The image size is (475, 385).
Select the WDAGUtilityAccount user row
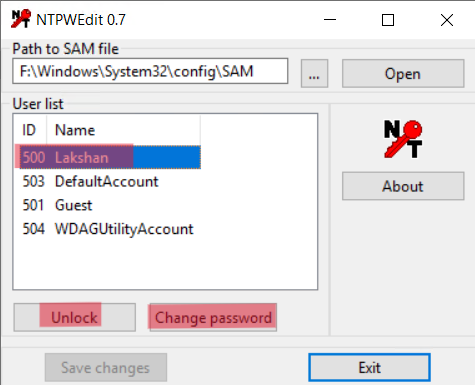110,229
